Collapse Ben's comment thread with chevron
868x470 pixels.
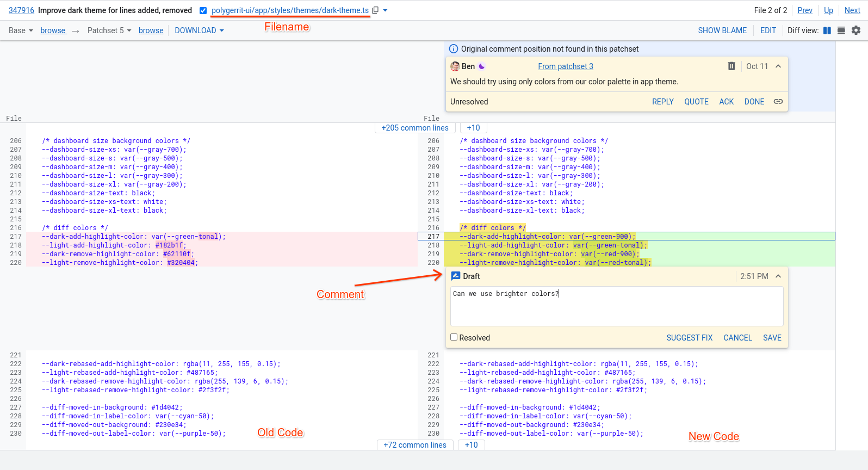pyautogui.click(x=778, y=66)
